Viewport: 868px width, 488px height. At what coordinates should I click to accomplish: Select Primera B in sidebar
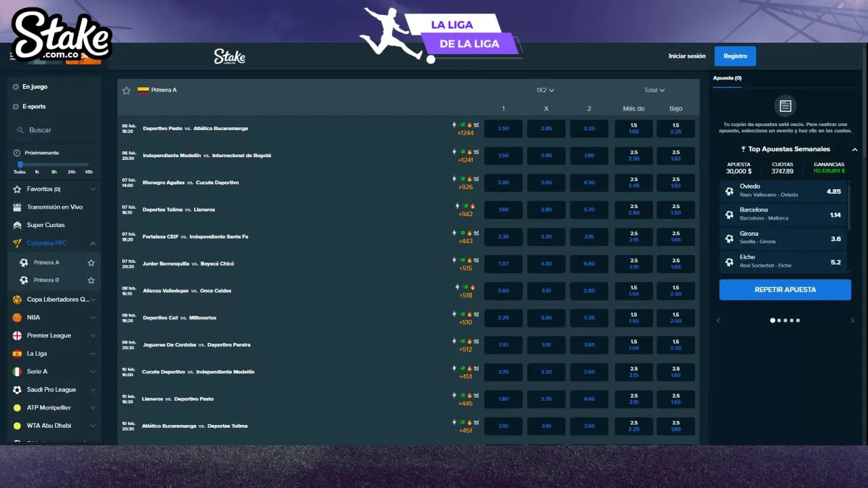click(46, 280)
